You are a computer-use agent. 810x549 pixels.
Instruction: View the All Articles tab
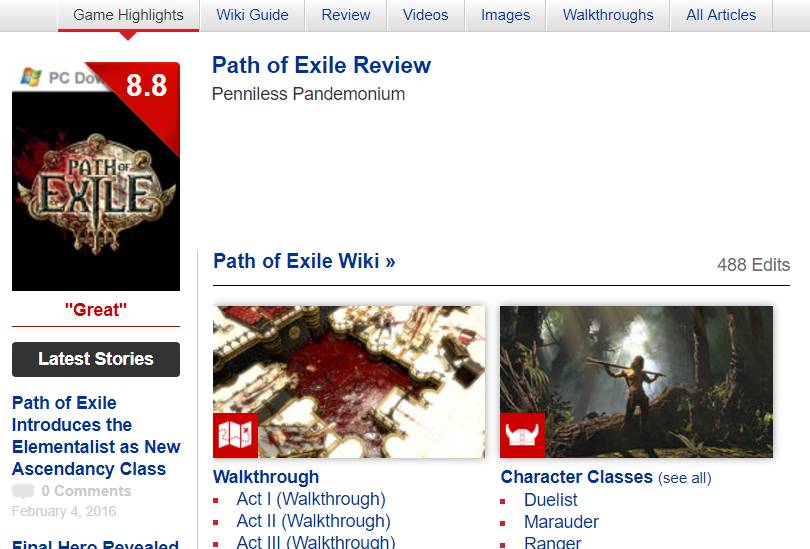click(x=721, y=15)
